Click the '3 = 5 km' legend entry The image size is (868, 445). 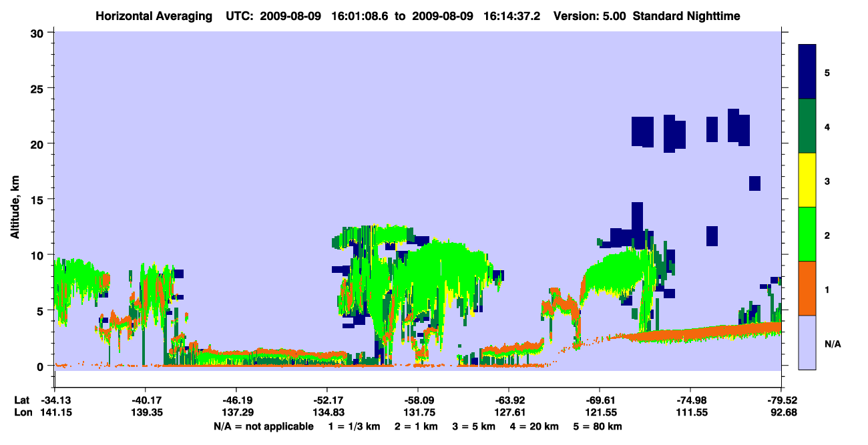(473, 426)
